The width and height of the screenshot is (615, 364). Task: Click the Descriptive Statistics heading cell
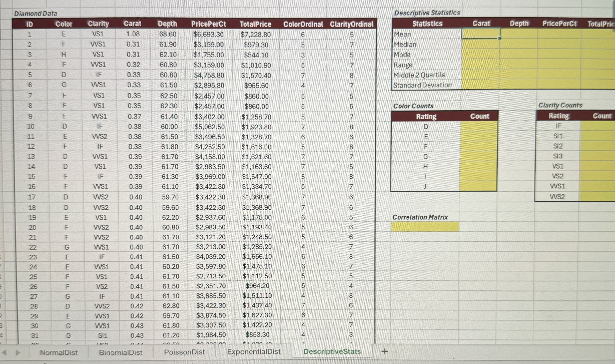pyautogui.click(x=427, y=13)
